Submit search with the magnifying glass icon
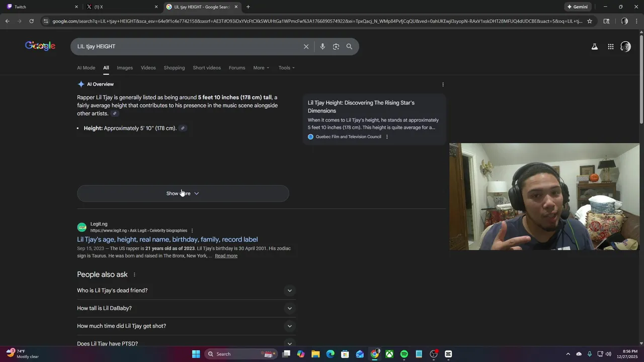Screen dimensions: 644x362 (349, 46)
